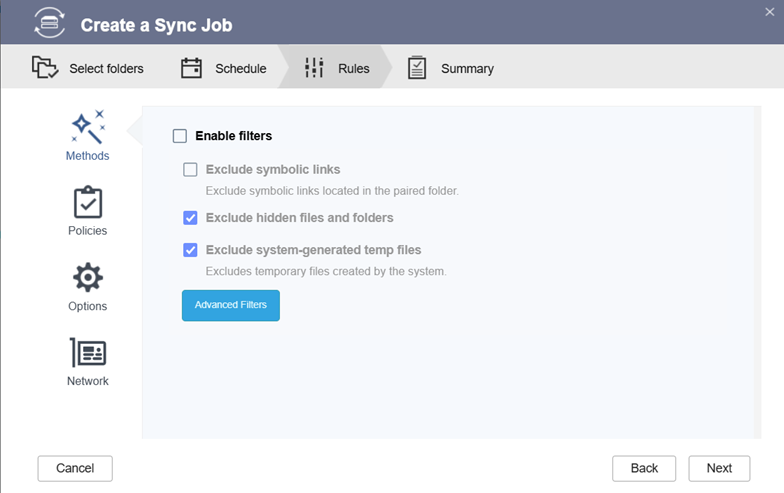The image size is (784, 493).
Task: Click the paired folders step icon
Action: (x=44, y=68)
